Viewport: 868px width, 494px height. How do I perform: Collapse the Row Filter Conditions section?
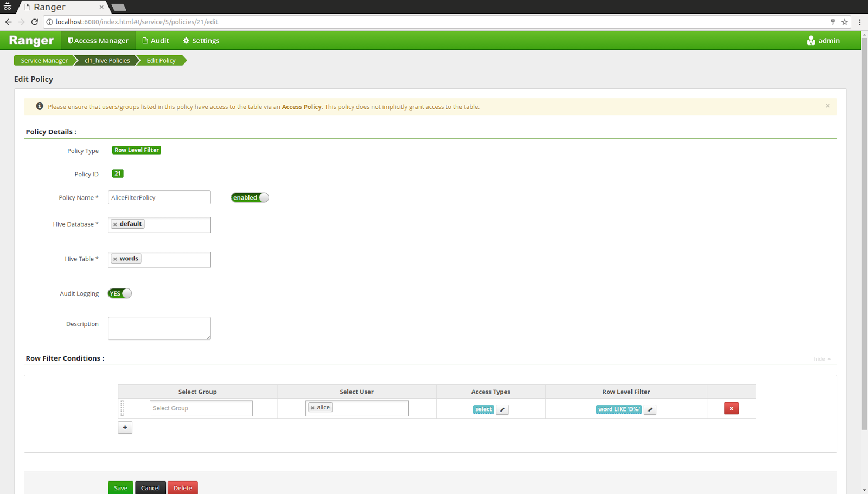click(x=820, y=358)
